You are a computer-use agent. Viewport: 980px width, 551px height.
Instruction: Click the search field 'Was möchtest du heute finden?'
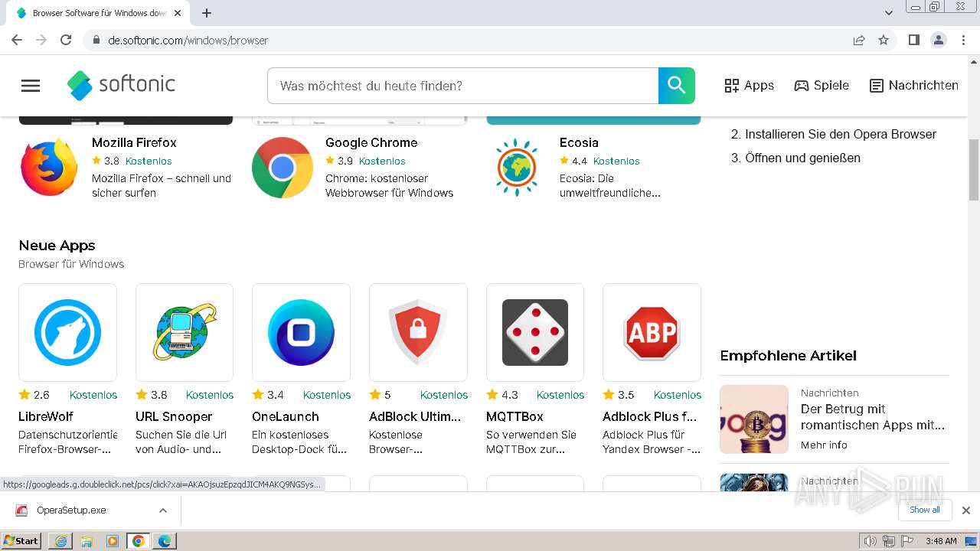(x=463, y=86)
